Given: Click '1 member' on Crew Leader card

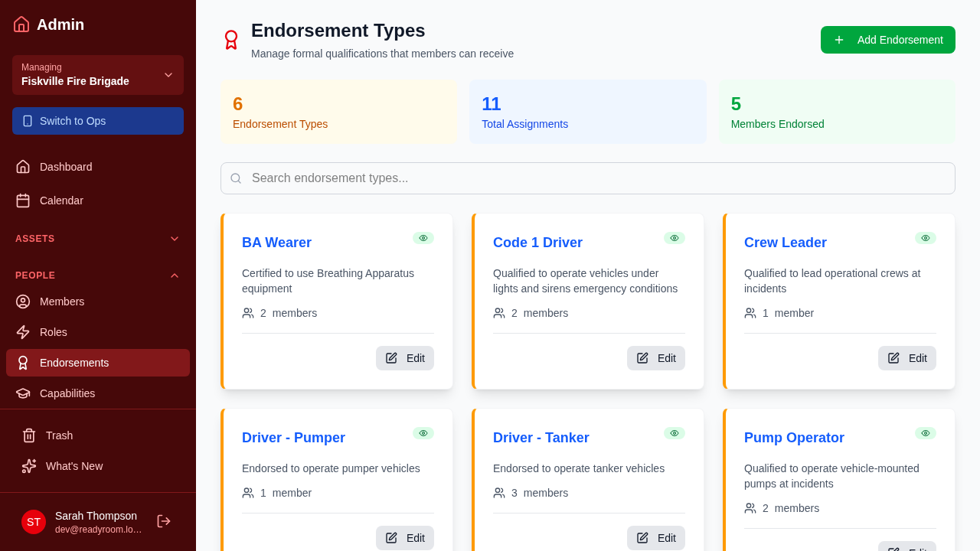Looking at the screenshot, I should point(788,313).
